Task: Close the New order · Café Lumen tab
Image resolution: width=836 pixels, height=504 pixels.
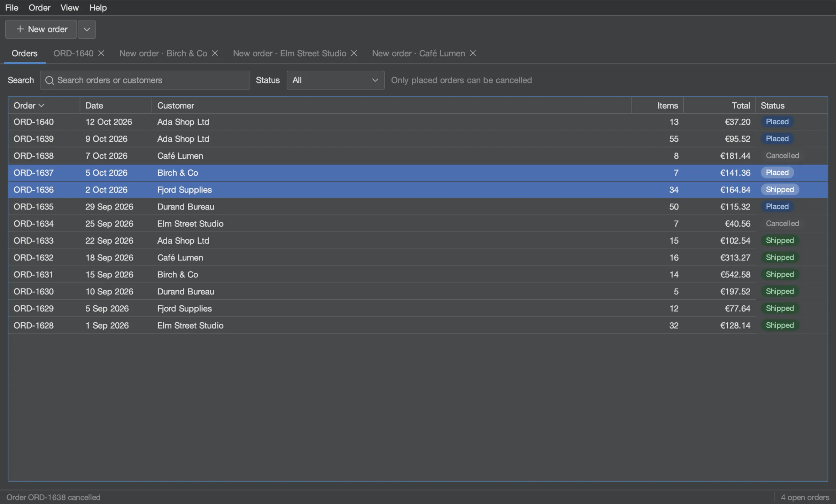Action: (473, 53)
